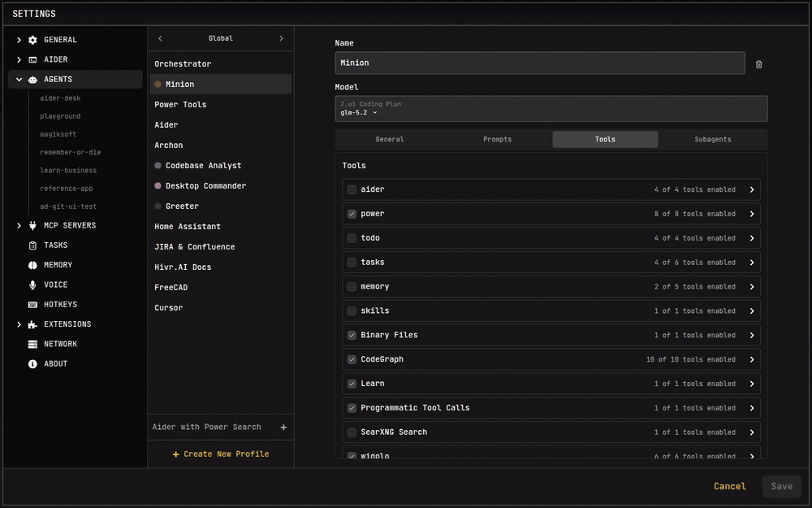Expand the CodeGraph tools row chevron

pyautogui.click(x=752, y=359)
